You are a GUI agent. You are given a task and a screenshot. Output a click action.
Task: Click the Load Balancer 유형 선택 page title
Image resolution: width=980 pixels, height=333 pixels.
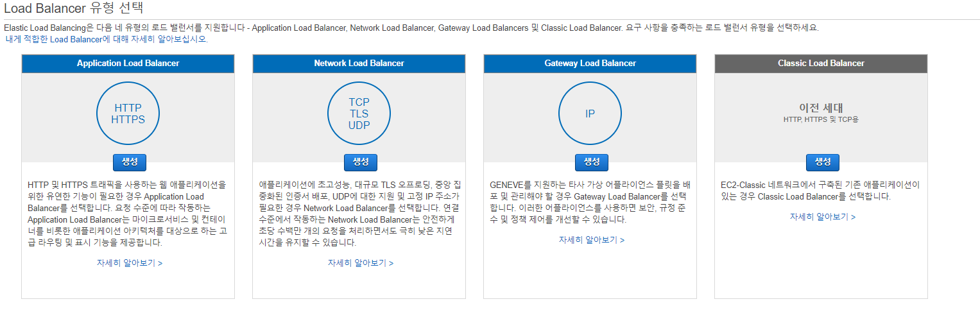(x=73, y=8)
